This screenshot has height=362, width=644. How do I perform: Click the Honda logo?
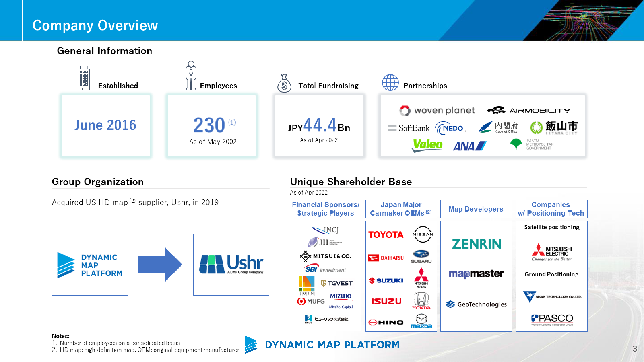[421, 301]
